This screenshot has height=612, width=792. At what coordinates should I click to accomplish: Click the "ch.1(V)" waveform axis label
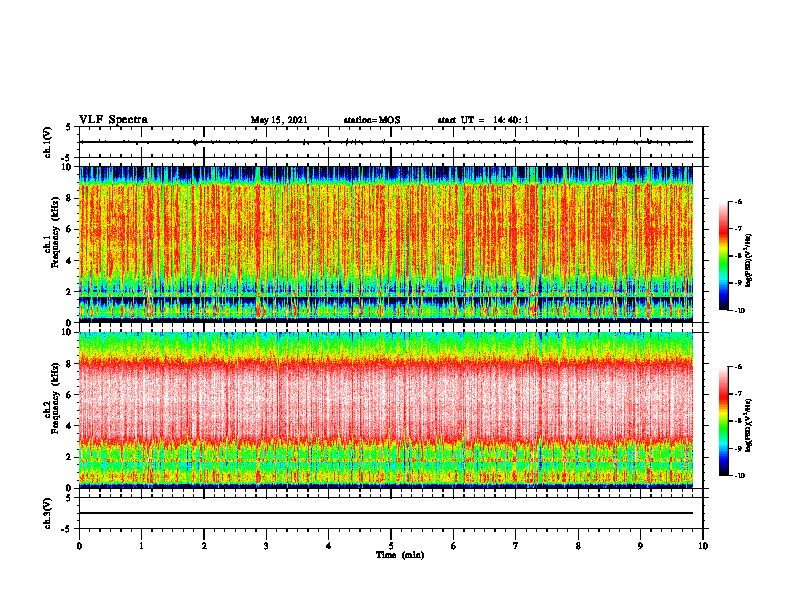pyautogui.click(x=47, y=142)
